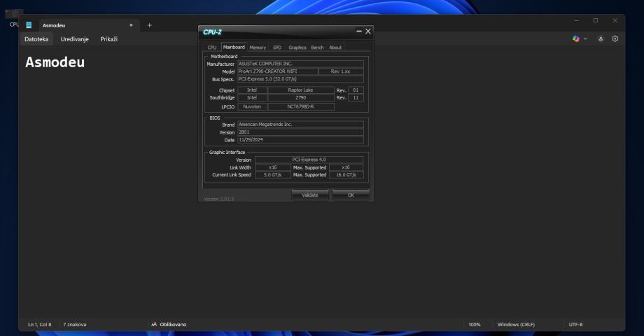This screenshot has height=336, width=644.
Task: Click the BIOS date 11/29/2024 field
Action: pos(300,140)
